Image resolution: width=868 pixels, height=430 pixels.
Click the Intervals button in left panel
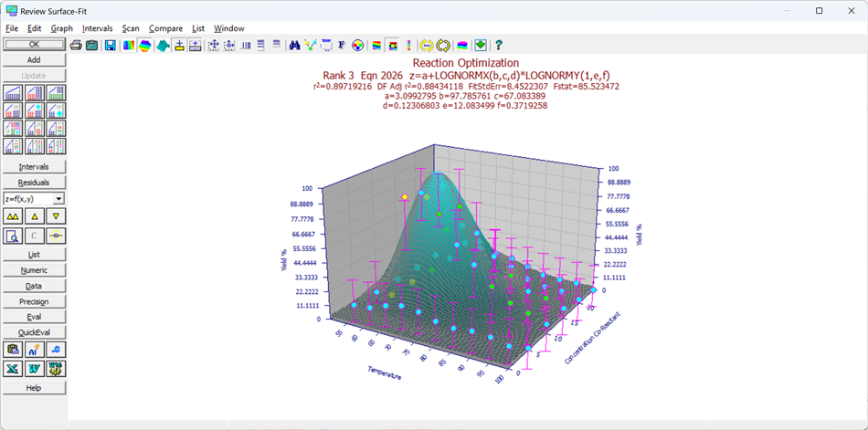tap(34, 166)
